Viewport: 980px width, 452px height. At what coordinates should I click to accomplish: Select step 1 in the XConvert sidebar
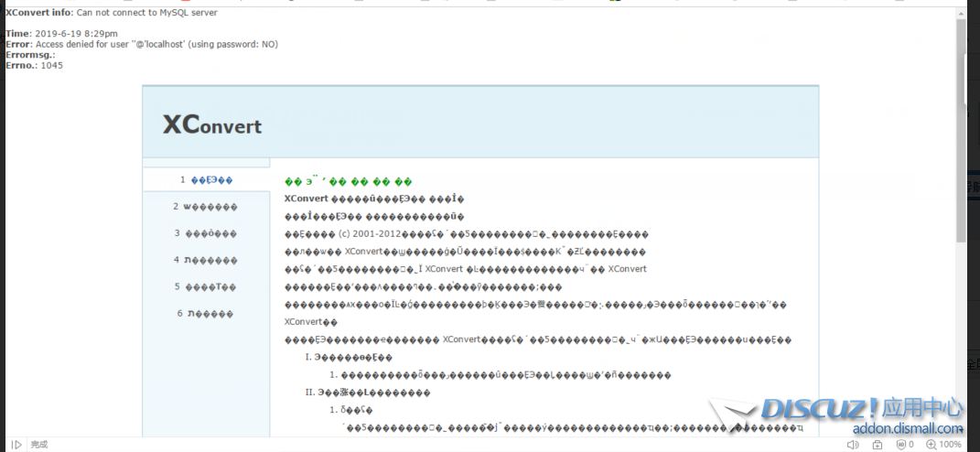point(206,180)
